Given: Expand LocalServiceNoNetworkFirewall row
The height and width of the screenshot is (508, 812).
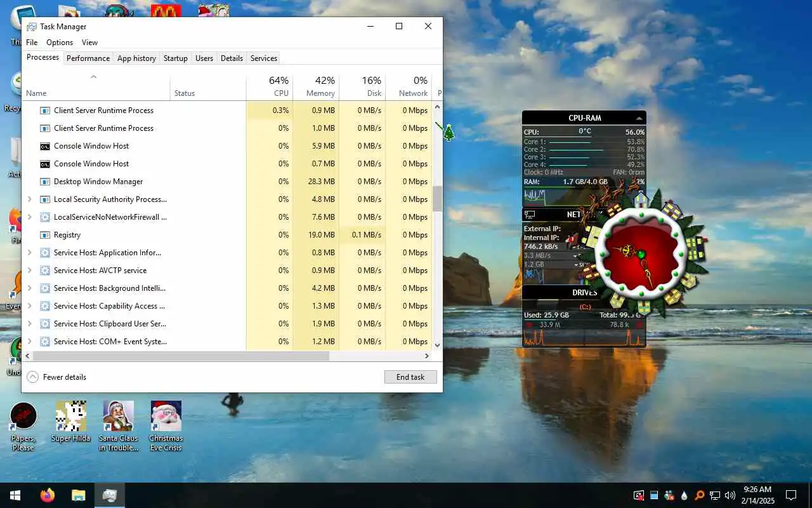Looking at the screenshot, I should pyautogui.click(x=29, y=217).
